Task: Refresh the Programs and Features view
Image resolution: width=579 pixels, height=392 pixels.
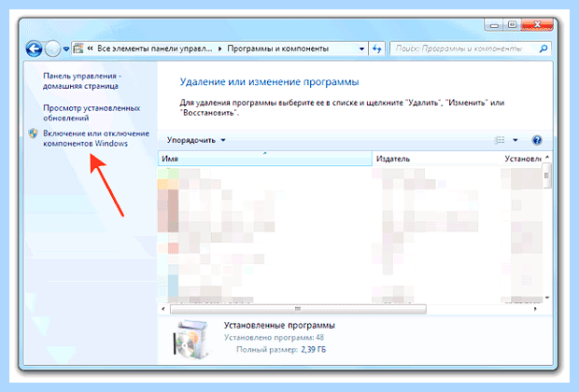Action: [x=376, y=49]
